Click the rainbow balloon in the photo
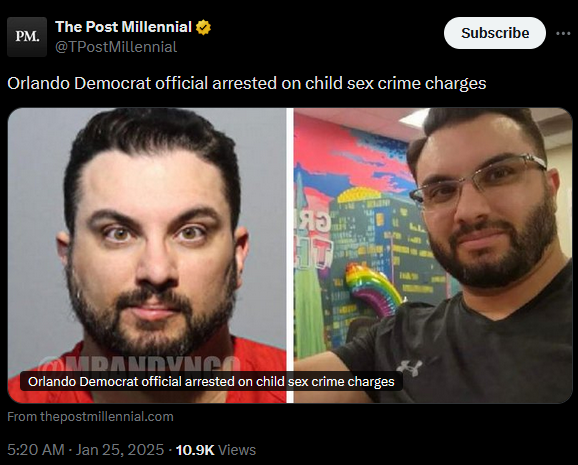This screenshot has width=578, height=465. point(372,288)
